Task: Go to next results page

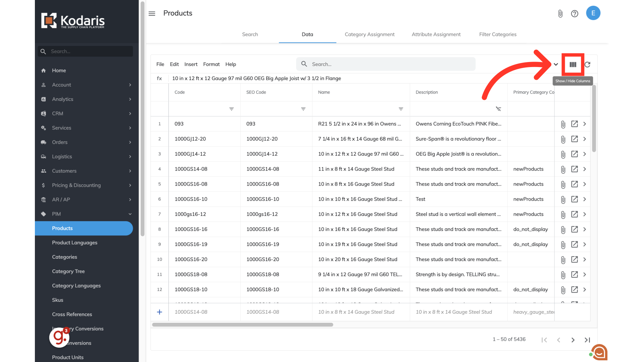Action: tap(573, 340)
